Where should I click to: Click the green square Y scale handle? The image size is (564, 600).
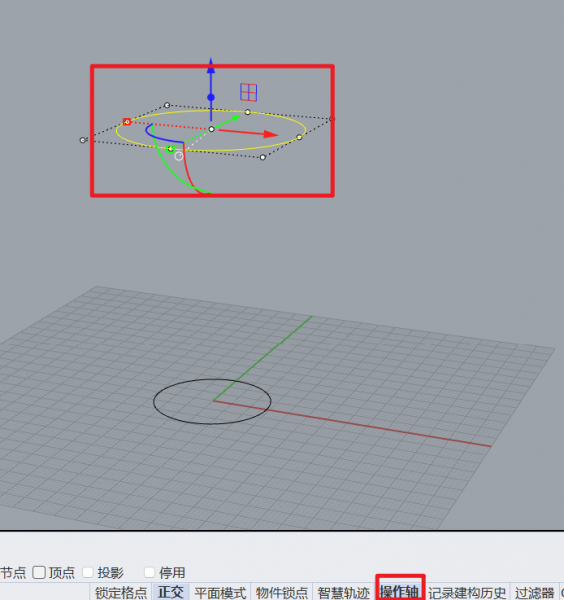point(170,149)
